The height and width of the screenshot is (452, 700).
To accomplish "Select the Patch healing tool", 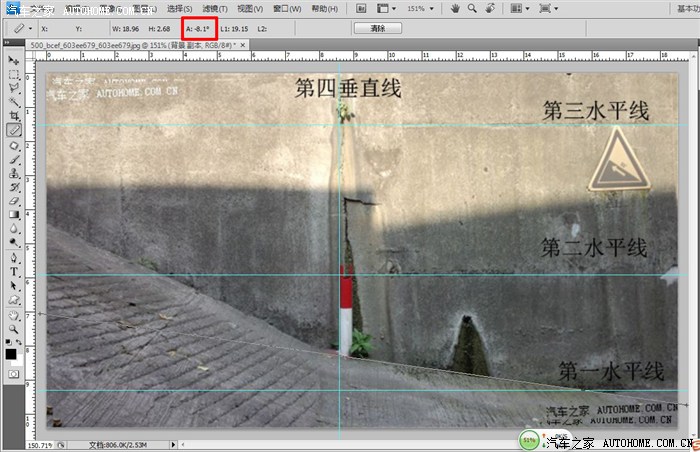I will pos(14,146).
